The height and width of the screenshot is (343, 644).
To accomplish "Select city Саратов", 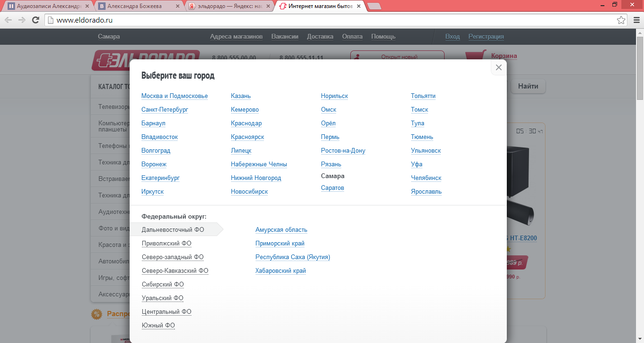I will pyautogui.click(x=332, y=188).
